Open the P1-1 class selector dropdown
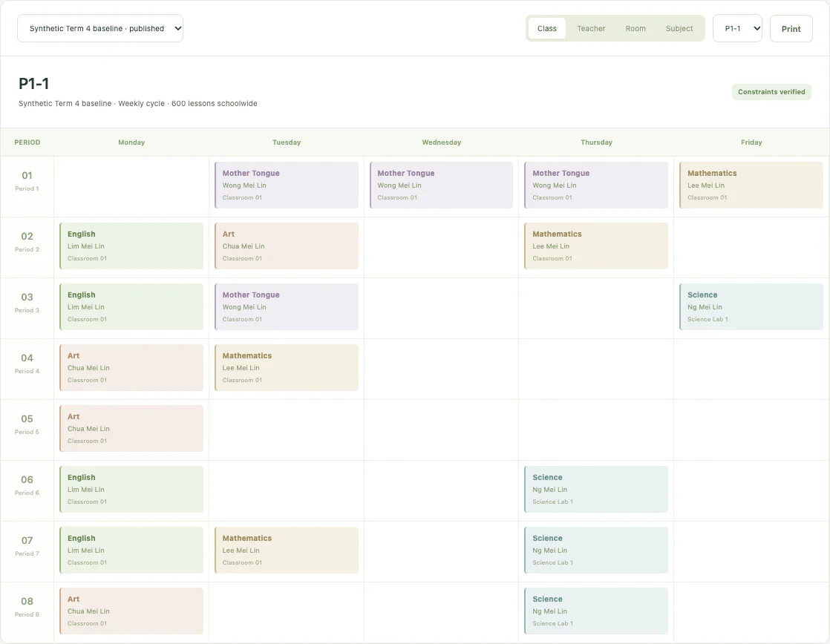The height and width of the screenshot is (644, 830). pyautogui.click(x=737, y=29)
